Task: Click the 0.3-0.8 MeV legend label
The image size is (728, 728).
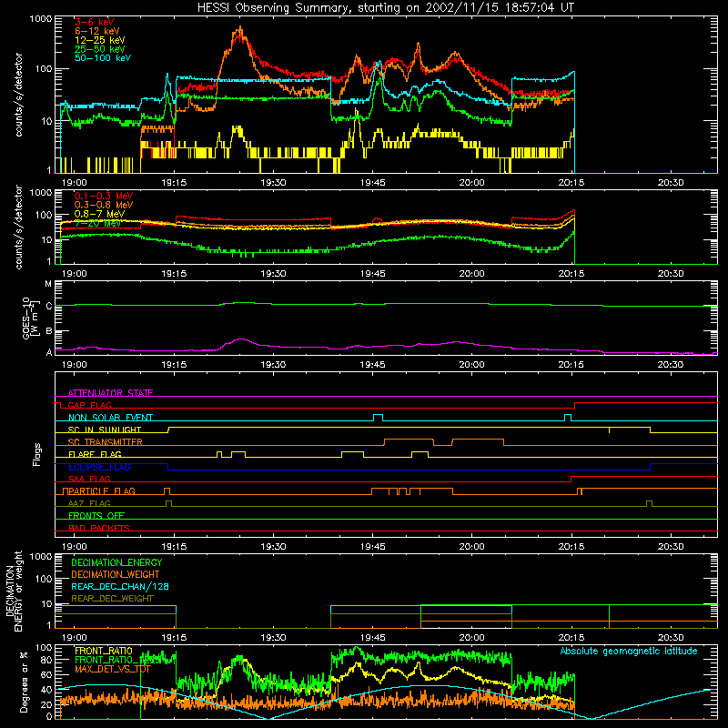Action: coord(104,205)
